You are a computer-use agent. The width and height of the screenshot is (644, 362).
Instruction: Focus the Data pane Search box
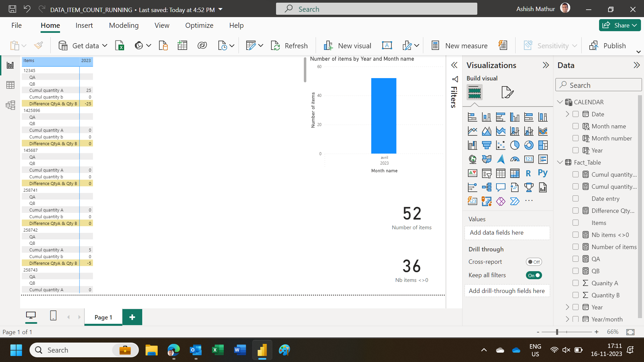(x=598, y=85)
